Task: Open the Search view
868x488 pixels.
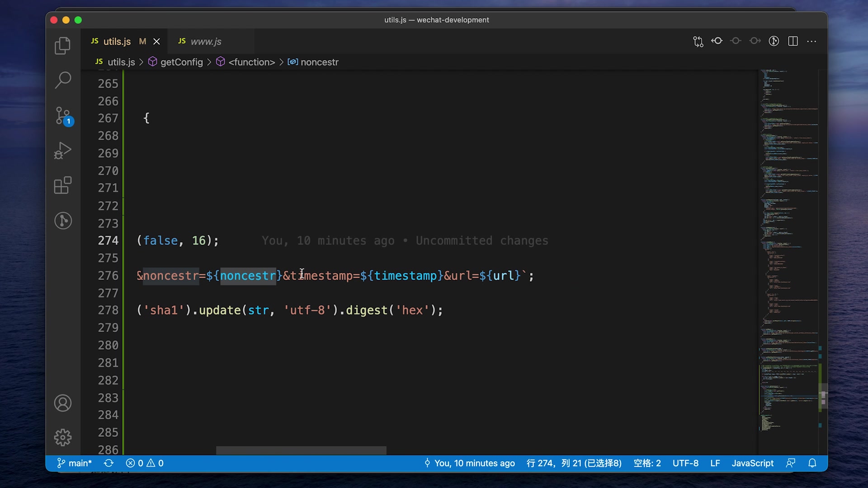Action: pos(63,80)
